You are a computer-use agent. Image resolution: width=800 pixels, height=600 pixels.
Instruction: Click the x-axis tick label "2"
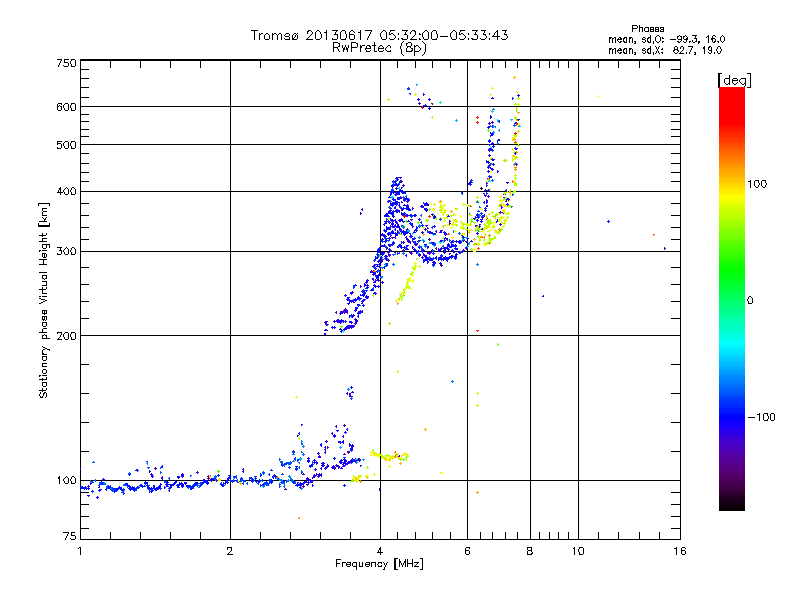(230, 551)
